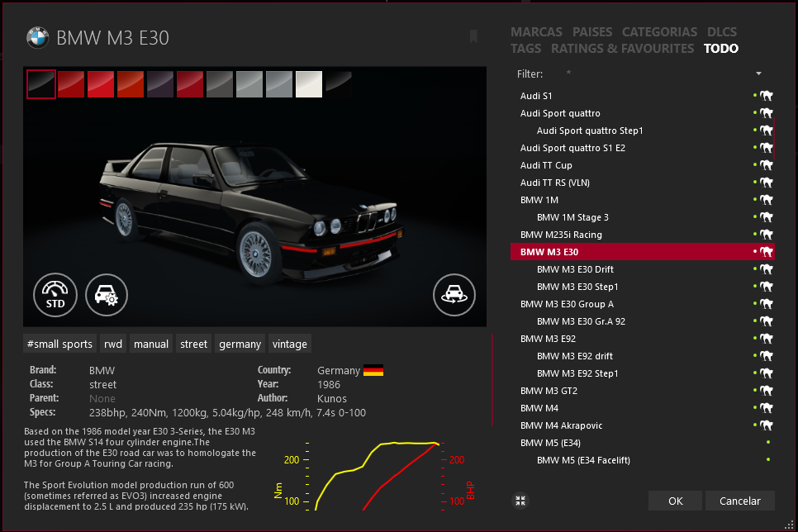This screenshot has width=798, height=532.
Task: Click the car settings gear icon
Action: click(x=107, y=294)
